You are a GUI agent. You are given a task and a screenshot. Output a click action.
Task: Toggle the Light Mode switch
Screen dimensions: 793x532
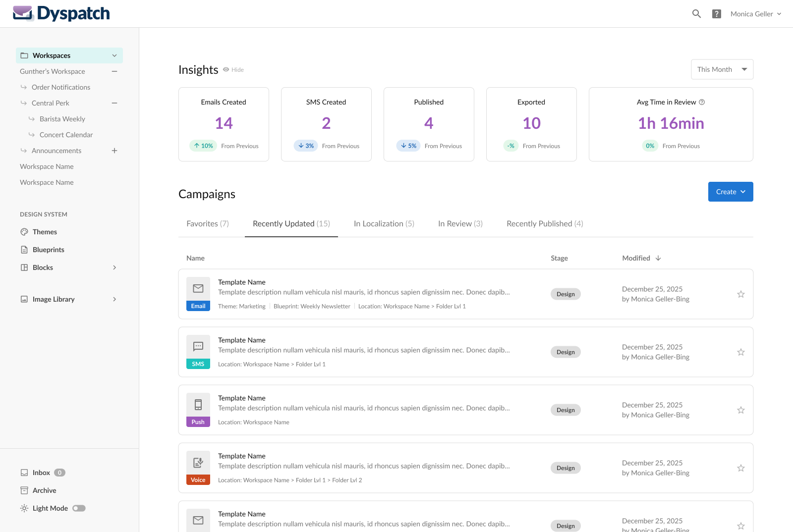79,508
